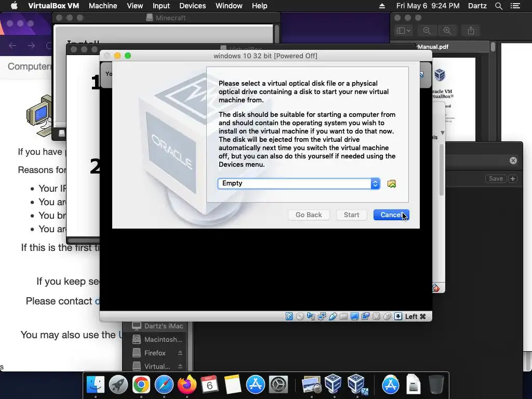This screenshot has height=399, width=532.
Task: Click the Save button in the dark panel
Action: 496,179
